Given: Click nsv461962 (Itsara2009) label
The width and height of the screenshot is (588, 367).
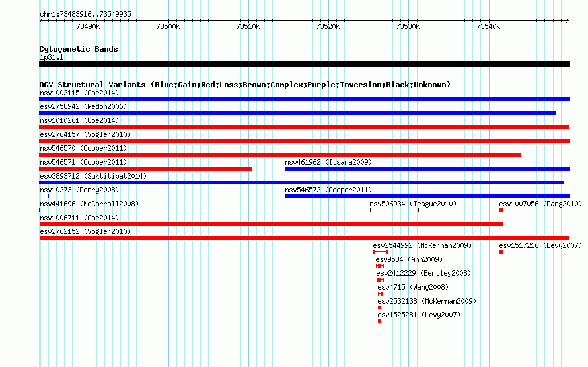Looking at the screenshot, I should pos(328,162).
